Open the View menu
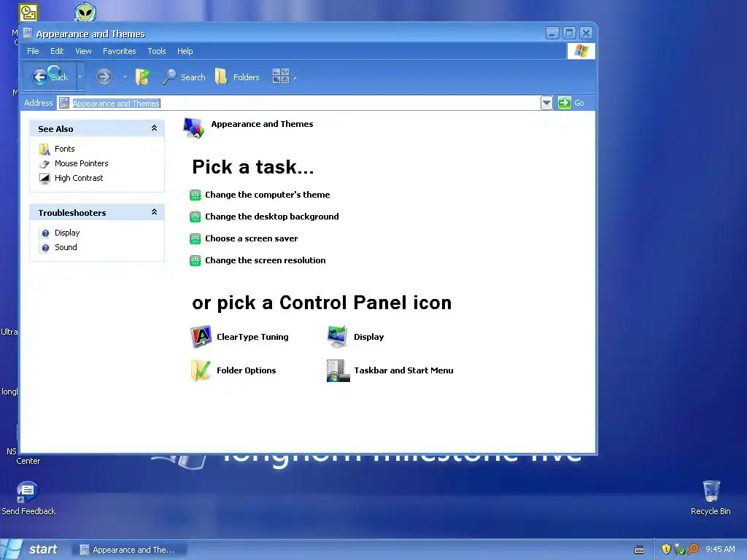Image resolution: width=747 pixels, height=560 pixels. click(83, 51)
